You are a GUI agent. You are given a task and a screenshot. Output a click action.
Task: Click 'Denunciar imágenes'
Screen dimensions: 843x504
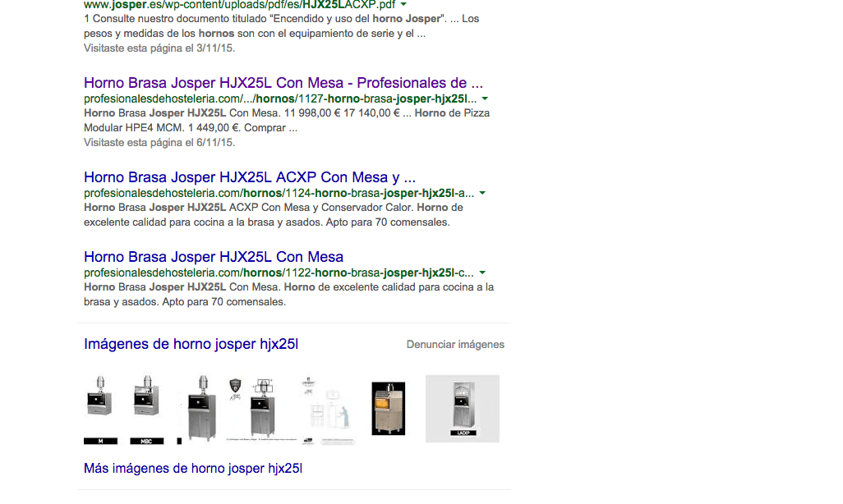coord(455,345)
